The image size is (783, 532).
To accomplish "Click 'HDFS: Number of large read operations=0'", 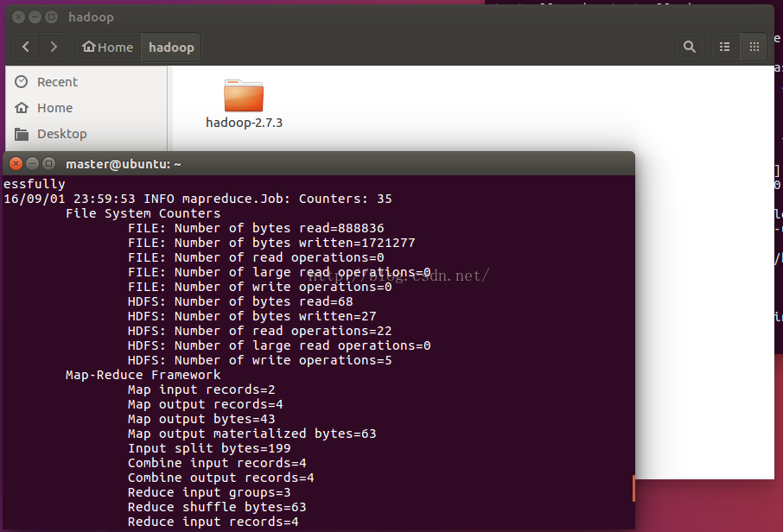I will click(279, 345).
